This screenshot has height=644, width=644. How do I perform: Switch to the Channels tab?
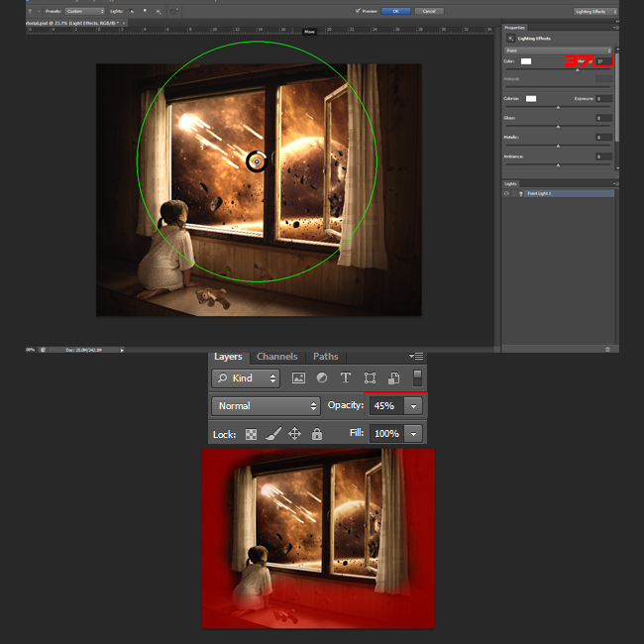coord(276,357)
